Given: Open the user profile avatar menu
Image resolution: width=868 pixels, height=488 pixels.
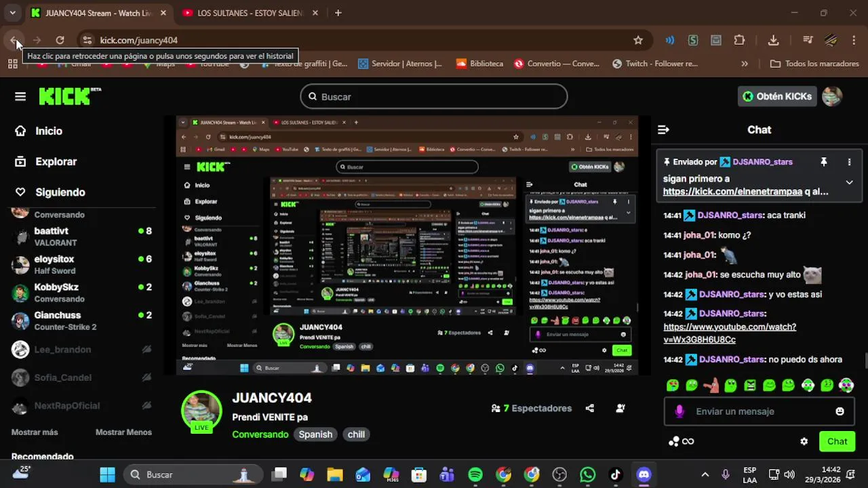Looking at the screenshot, I should (x=832, y=96).
